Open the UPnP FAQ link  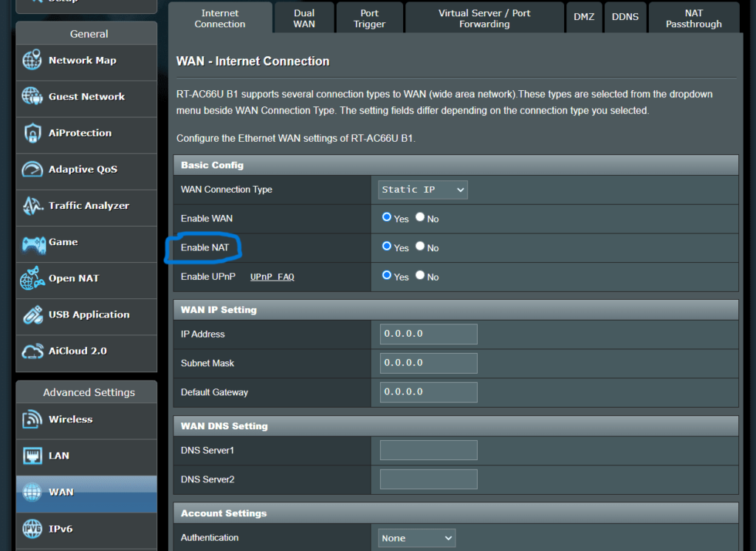pyautogui.click(x=272, y=277)
